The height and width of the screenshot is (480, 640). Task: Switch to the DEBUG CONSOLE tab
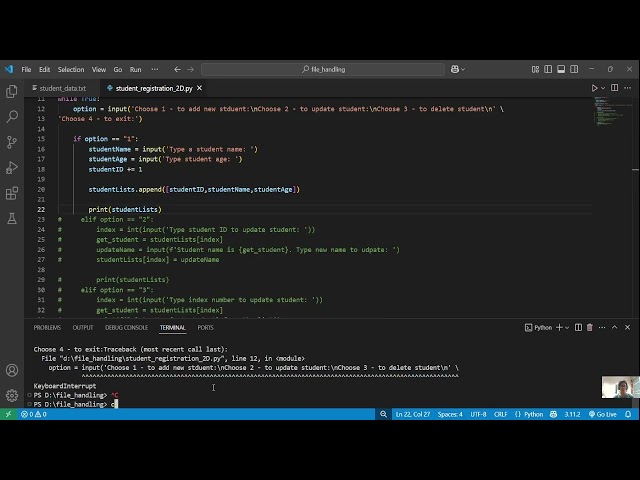(126, 327)
